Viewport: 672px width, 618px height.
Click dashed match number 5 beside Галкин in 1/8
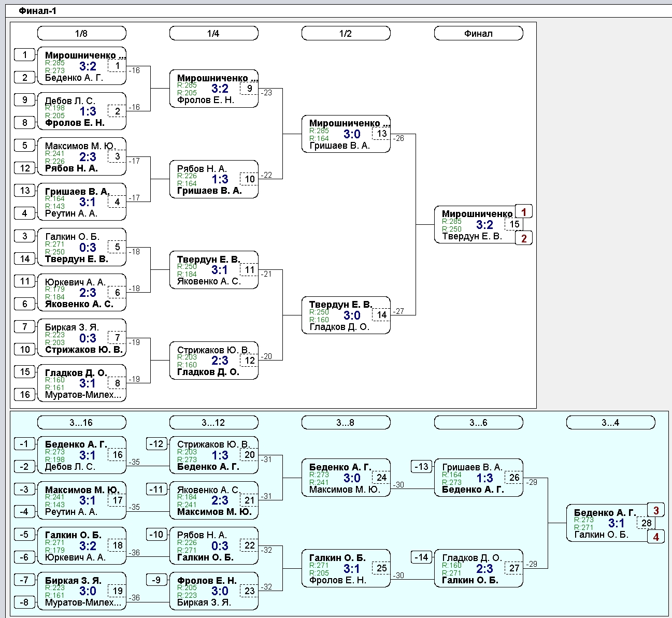coord(117,247)
